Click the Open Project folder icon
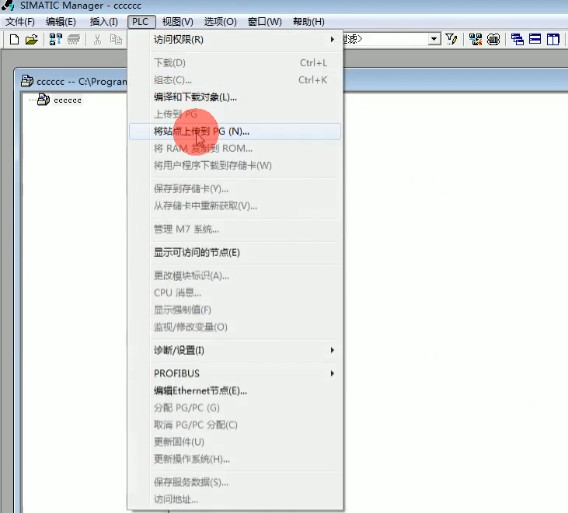The width and height of the screenshot is (568, 513). (x=32, y=39)
